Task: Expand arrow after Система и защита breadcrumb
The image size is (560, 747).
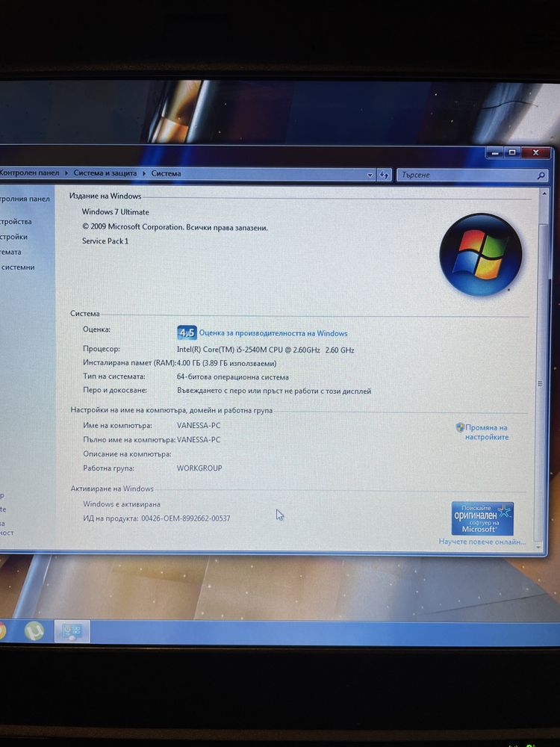Action: (x=144, y=173)
